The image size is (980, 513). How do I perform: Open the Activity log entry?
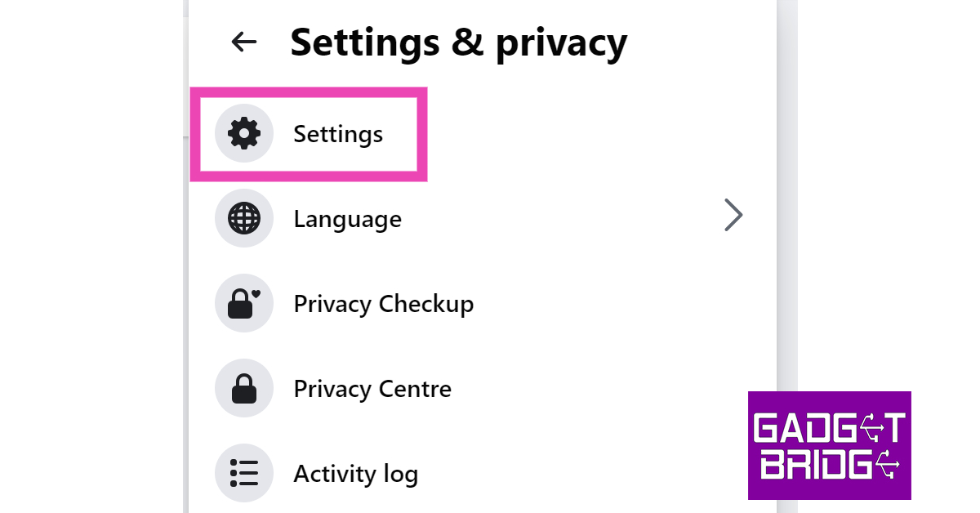click(355, 474)
